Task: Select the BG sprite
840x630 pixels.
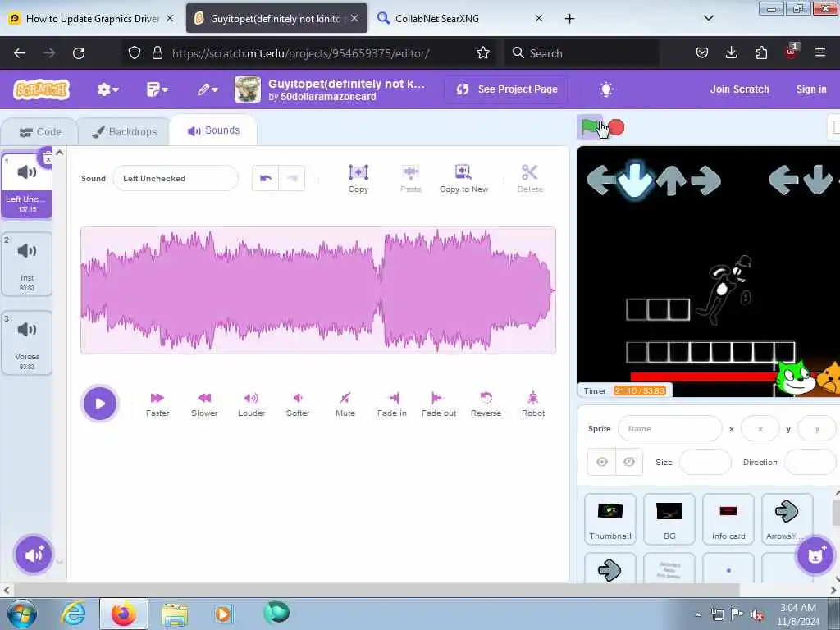Action: coord(669,519)
